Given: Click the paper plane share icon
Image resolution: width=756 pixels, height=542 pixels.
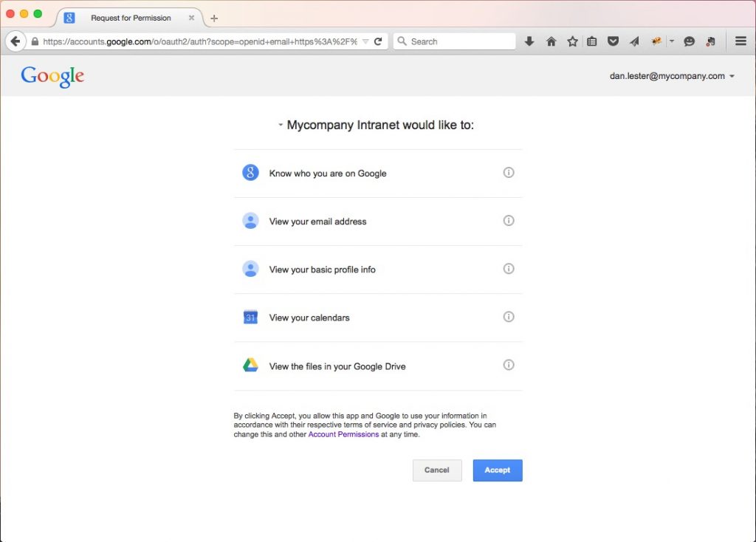Looking at the screenshot, I should tap(634, 41).
